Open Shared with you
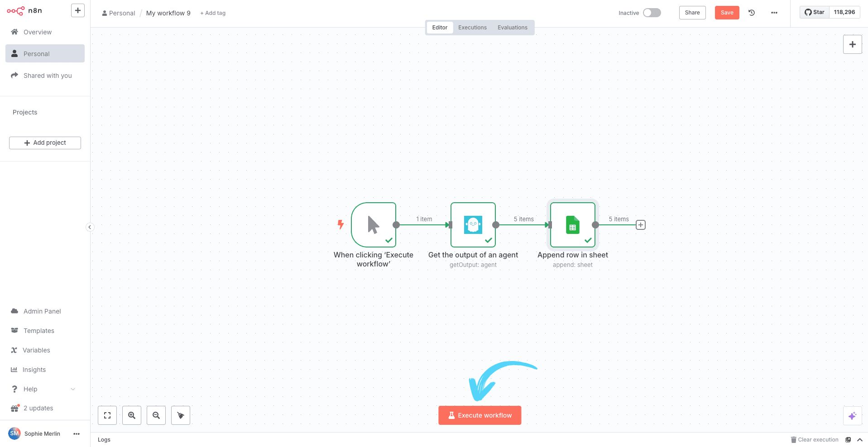This screenshot has width=868, height=447. point(45,76)
